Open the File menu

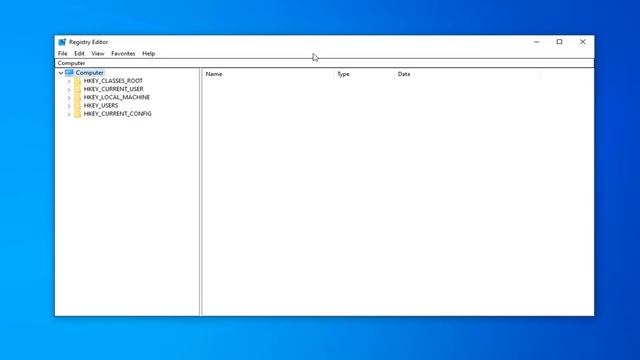click(62, 53)
